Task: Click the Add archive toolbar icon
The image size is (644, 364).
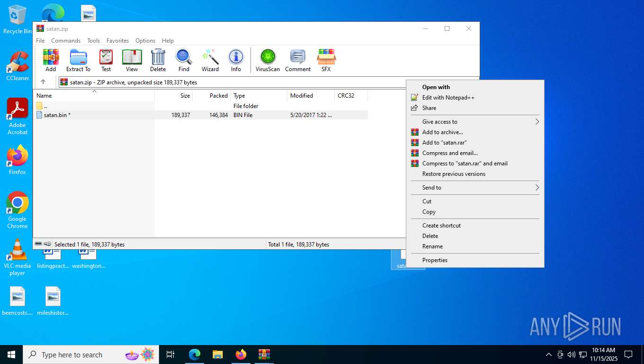Action: point(51,60)
